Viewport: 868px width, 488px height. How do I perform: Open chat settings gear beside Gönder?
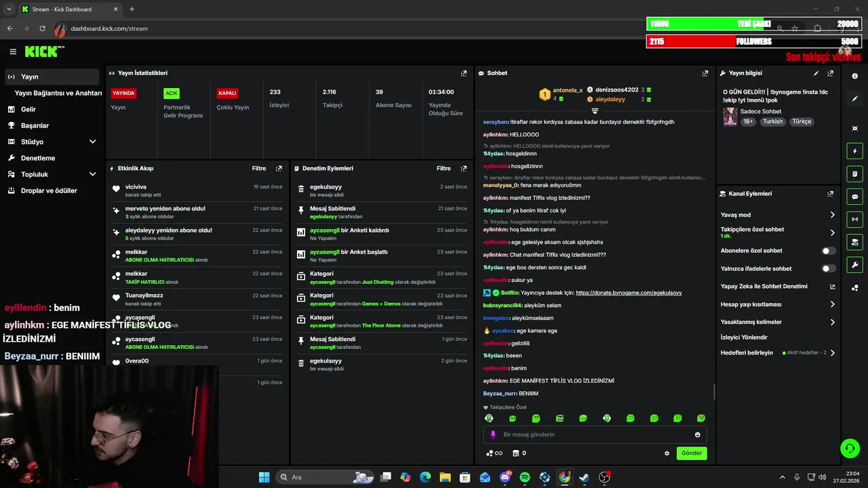tap(667, 453)
